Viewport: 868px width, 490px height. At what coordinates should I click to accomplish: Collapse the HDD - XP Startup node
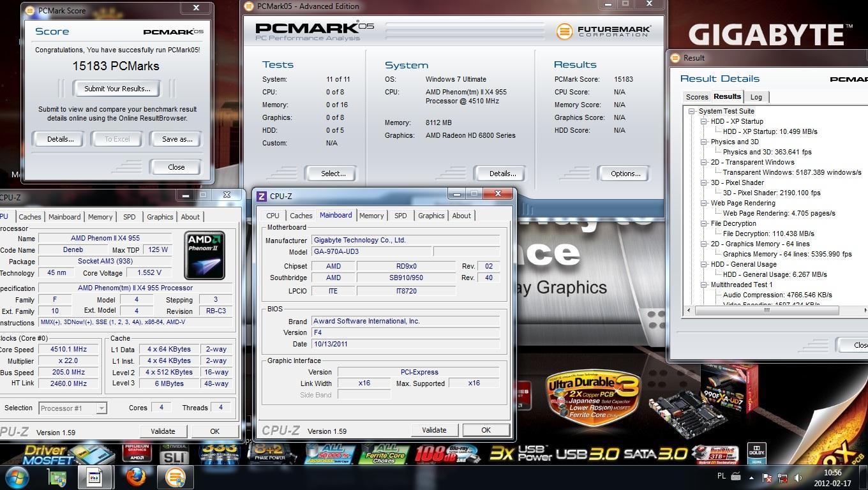(703, 121)
